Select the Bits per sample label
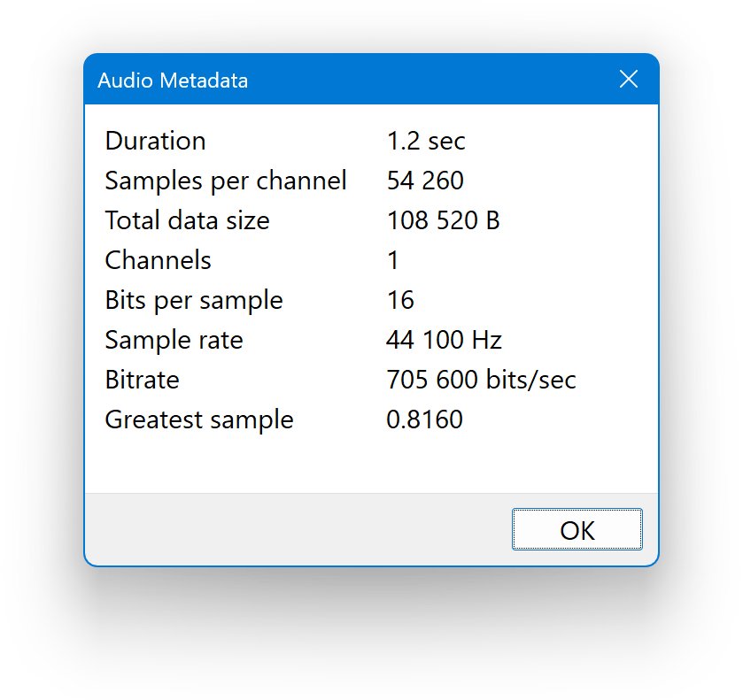Image resolution: width=743 pixels, height=700 pixels. 194,300
